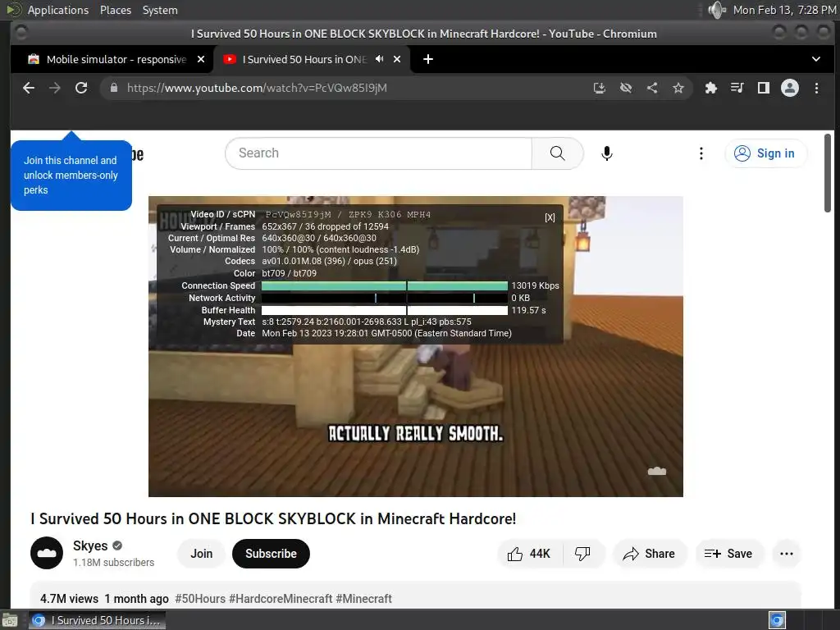Open more actions ellipsis below the video
This screenshot has width=840, height=630.
coord(787,554)
